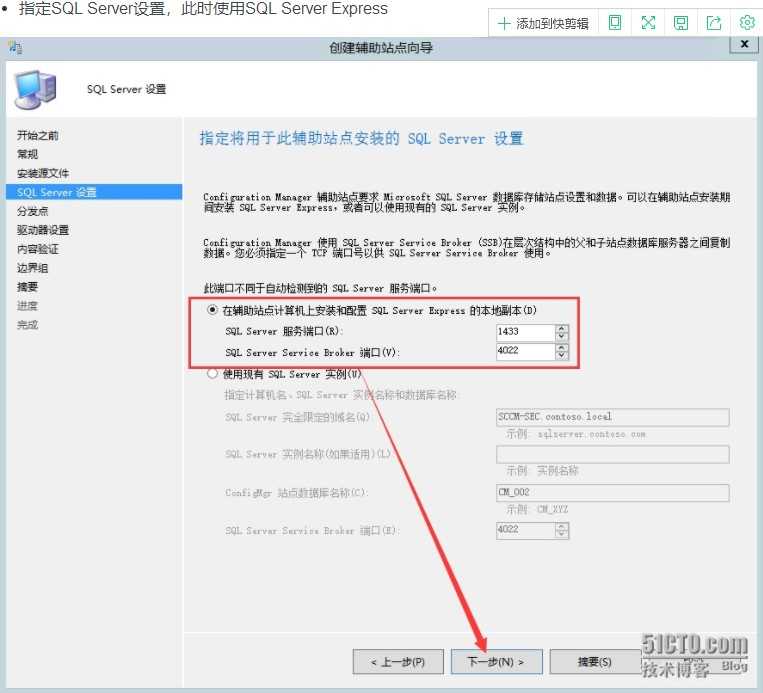The image size is (763, 693).
Task: Go to the 进度 step
Action: click(x=27, y=306)
